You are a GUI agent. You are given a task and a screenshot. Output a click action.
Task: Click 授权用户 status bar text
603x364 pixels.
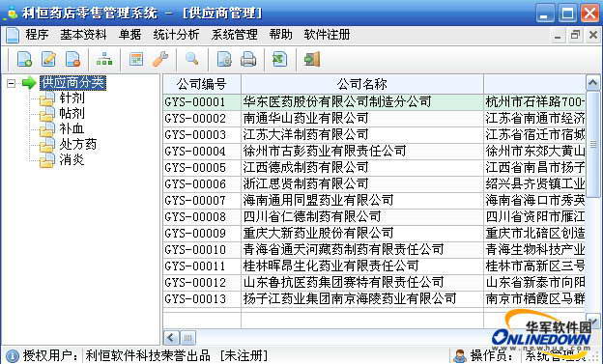[x=51, y=355]
